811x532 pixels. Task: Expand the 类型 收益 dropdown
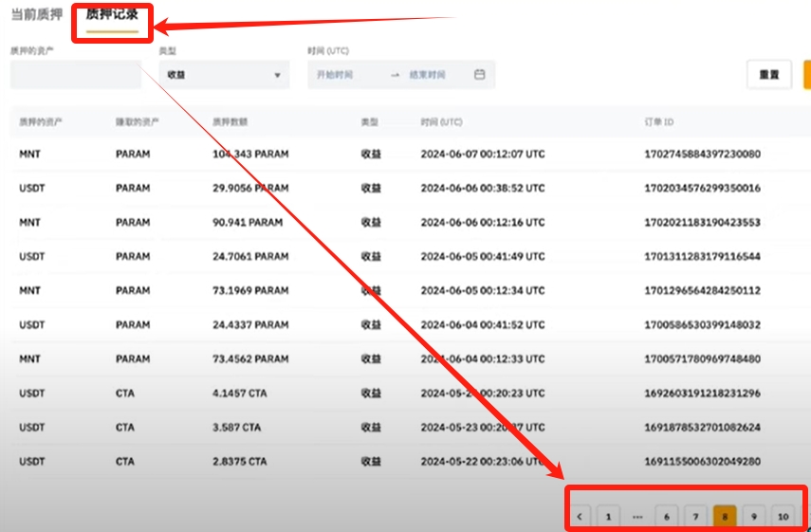224,75
